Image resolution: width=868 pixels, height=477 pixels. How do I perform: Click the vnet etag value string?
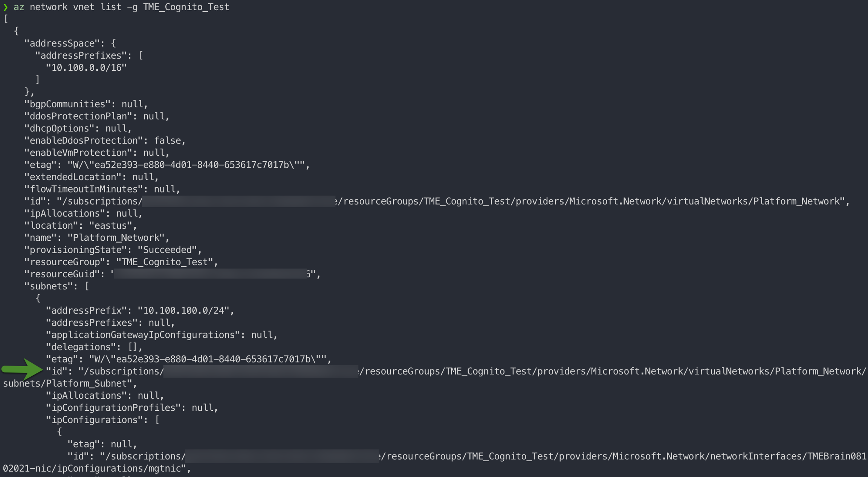point(186,165)
